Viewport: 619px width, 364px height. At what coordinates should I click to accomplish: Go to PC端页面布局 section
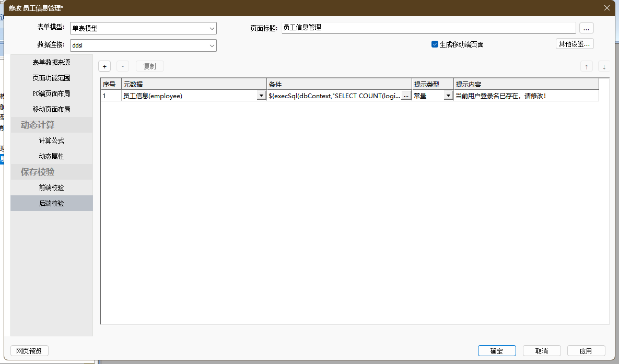[x=51, y=93]
